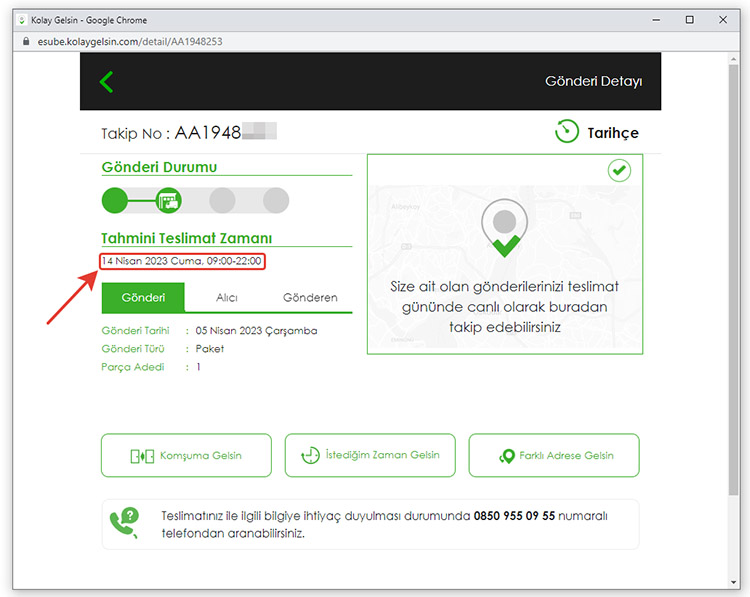Click the Farklı Adrese Gelsin pin icon

[507, 456]
